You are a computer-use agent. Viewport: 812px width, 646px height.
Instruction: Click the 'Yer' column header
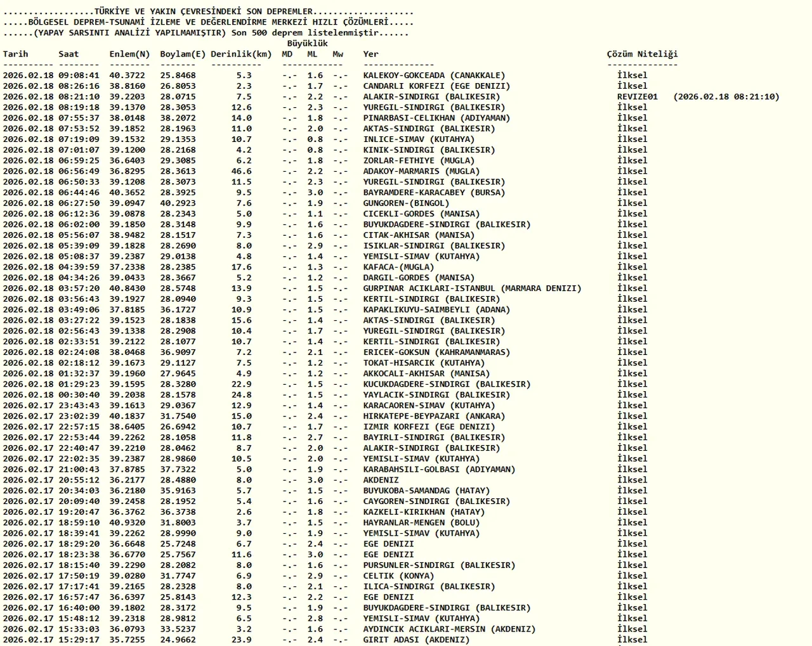(x=370, y=54)
